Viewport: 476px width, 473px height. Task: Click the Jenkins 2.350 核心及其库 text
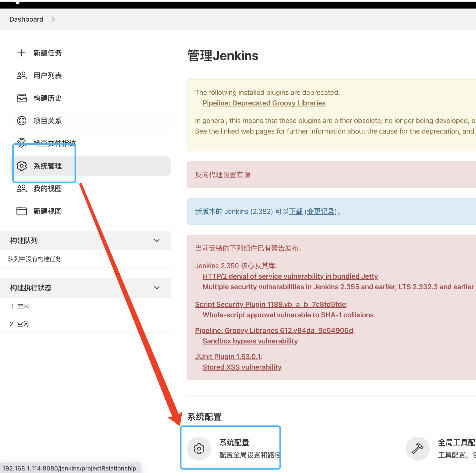(x=236, y=266)
